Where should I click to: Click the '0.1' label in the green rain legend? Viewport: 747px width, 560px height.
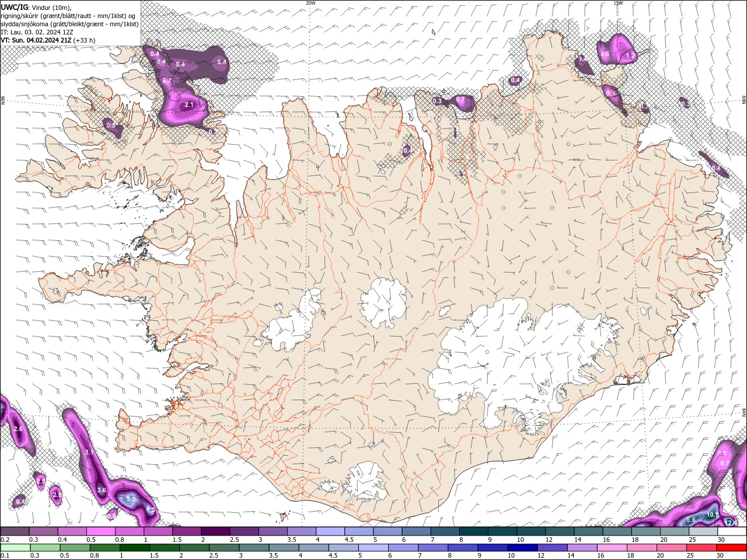coord(5,556)
